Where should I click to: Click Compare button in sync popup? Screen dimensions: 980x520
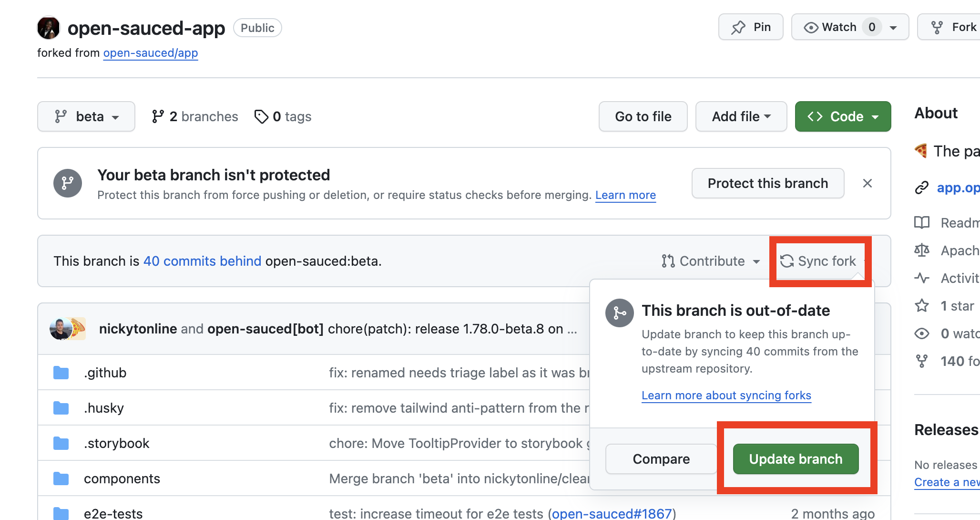coord(661,458)
